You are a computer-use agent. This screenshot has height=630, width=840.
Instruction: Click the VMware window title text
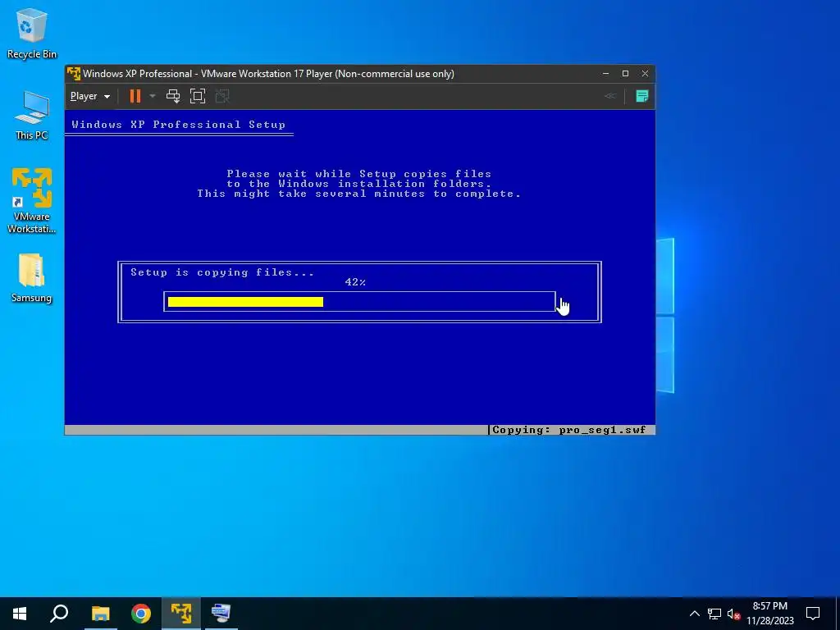(268, 74)
